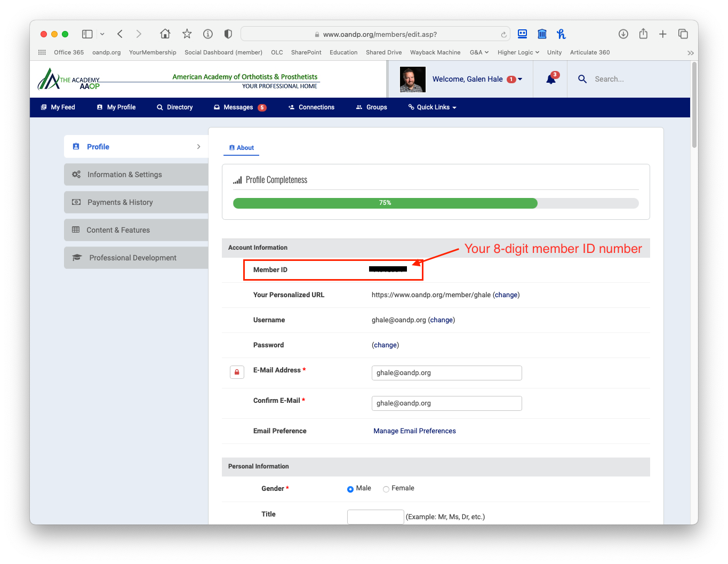The image size is (728, 564).
Task: Select the Male radio button
Action: coord(350,489)
